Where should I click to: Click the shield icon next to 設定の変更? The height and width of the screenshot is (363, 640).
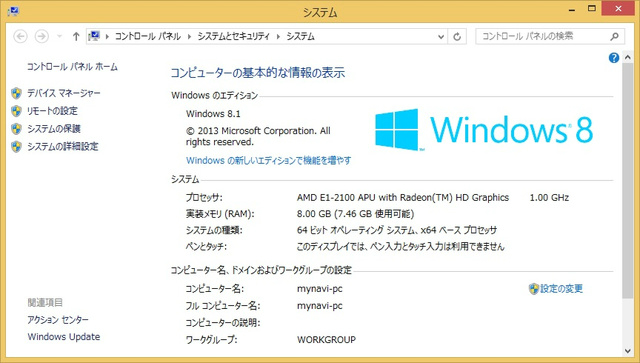(534, 289)
